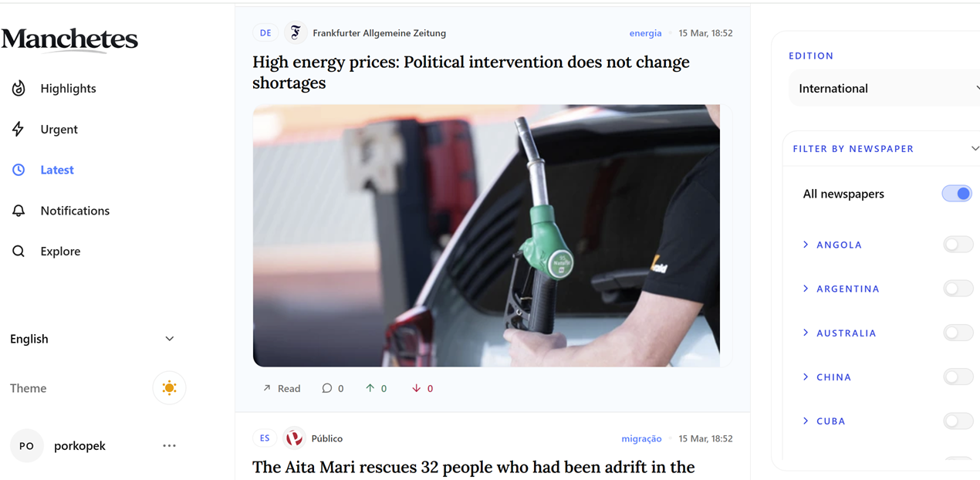
Task: Downvote the energy prices article
Action: (x=416, y=388)
